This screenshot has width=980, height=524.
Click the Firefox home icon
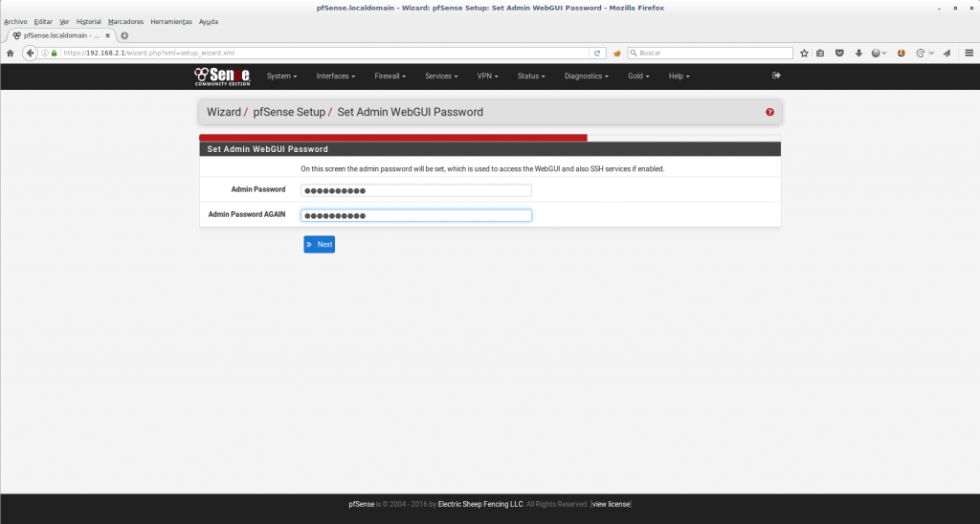(10, 53)
